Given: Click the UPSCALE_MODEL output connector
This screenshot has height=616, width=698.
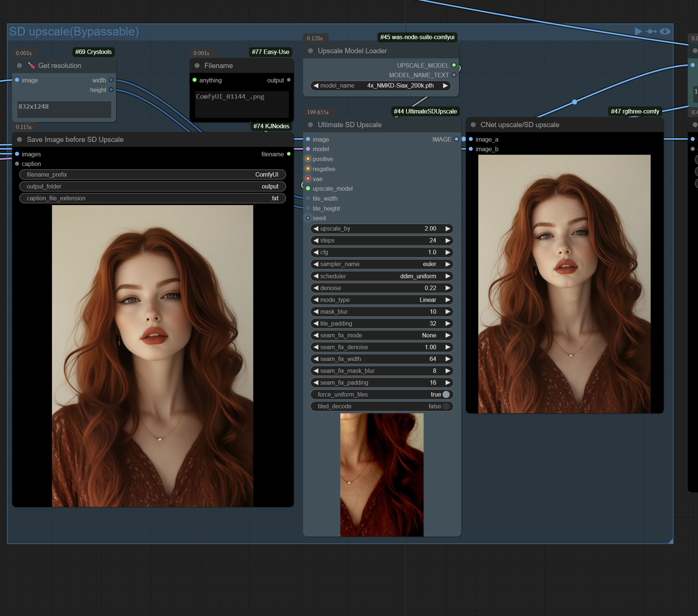Looking at the screenshot, I should tap(454, 65).
